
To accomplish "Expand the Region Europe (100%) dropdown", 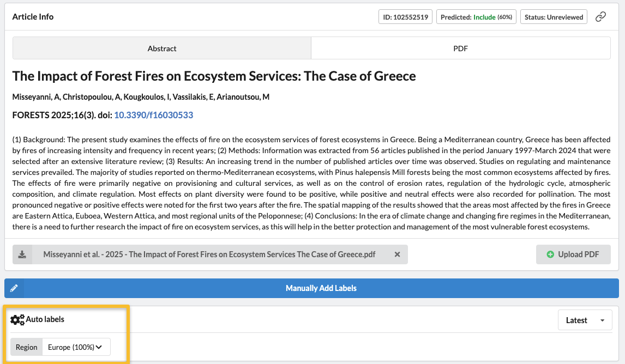I will click(76, 347).
